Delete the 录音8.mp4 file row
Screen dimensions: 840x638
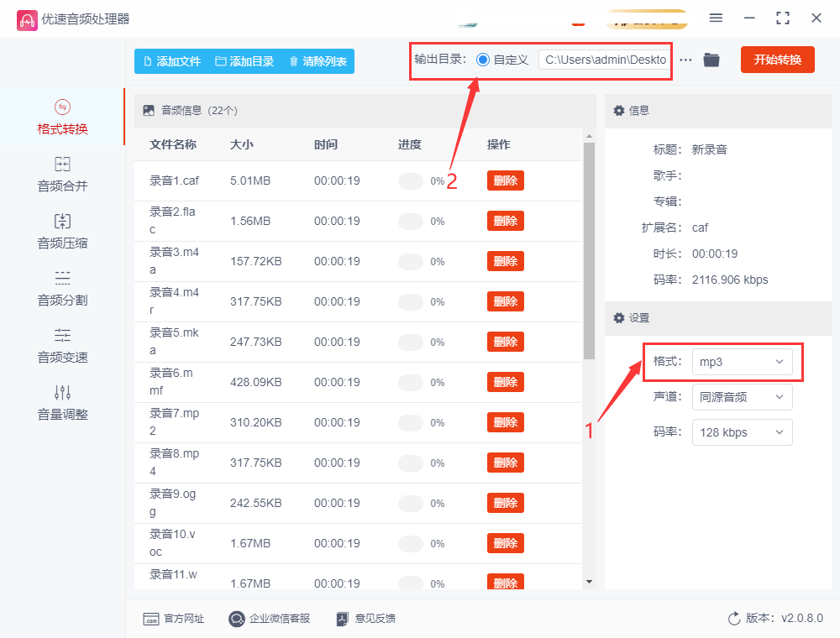pos(505,463)
